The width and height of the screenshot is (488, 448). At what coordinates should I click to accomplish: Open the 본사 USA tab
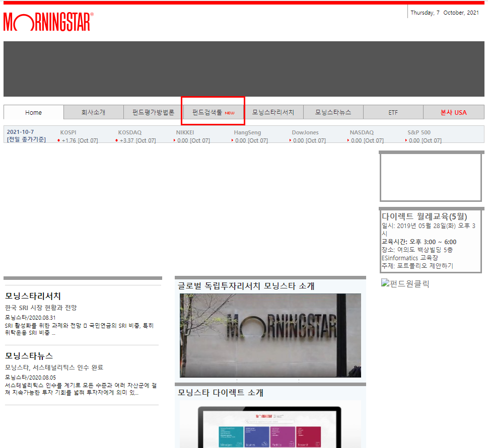click(x=453, y=112)
